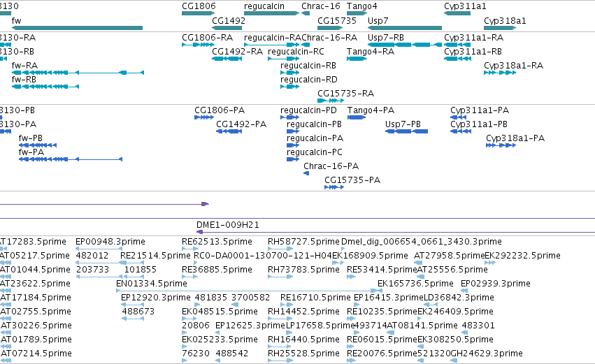Select the EN01334.5prime EST label
Image resolution: width=595 pixels, height=364 pixels.
coord(152,284)
